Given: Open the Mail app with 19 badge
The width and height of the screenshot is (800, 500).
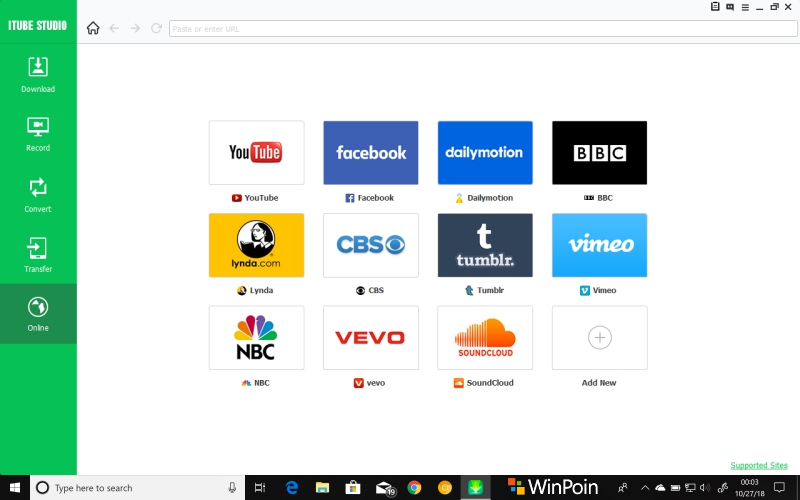Looking at the screenshot, I should tap(385, 488).
